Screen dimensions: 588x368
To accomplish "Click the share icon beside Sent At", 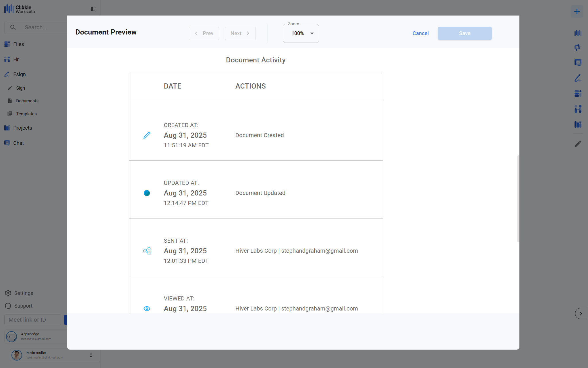I will [x=147, y=251].
